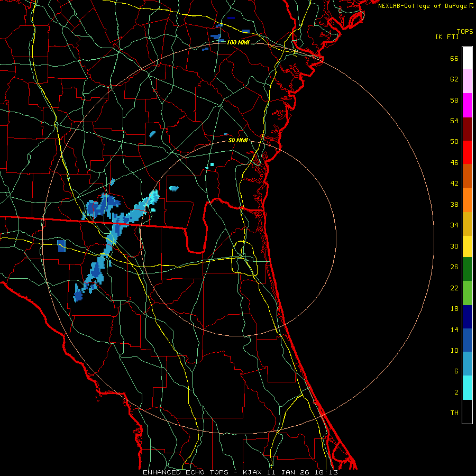
Task: Select the [K FT] units label
Action: [447, 36]
